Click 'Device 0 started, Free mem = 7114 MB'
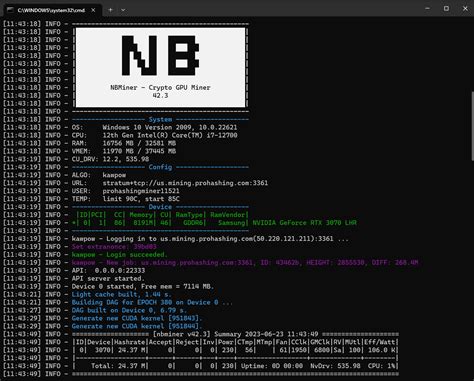Viewport: 474px width, 381px height. 143,286
